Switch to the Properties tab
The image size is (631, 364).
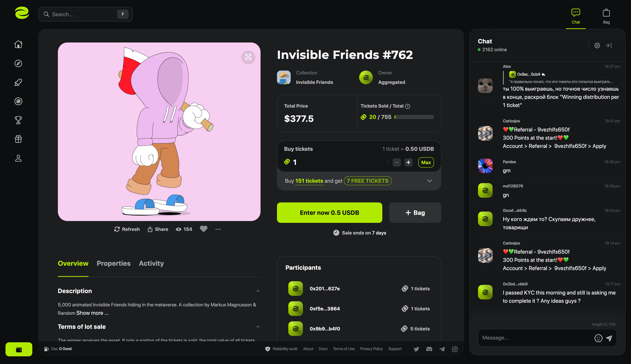tap(114, 264)
